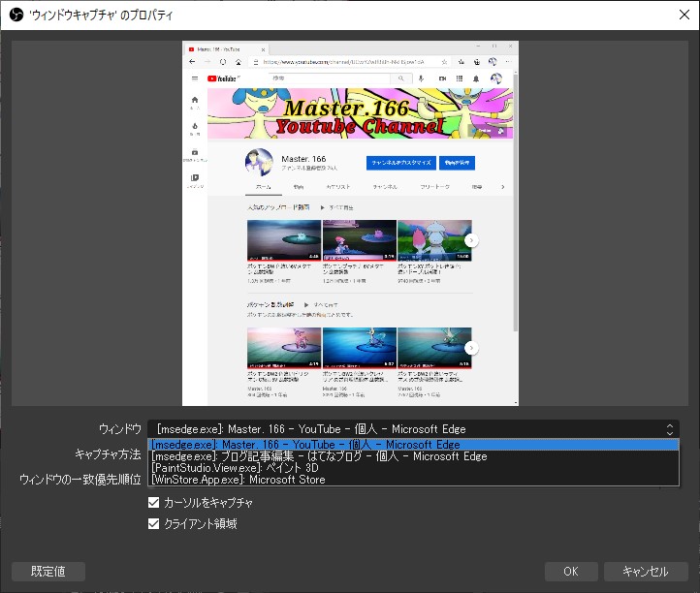Click the YouTube apps grid icon in the preview
This screenshot has width=700, height=593.
coord(460,78)
